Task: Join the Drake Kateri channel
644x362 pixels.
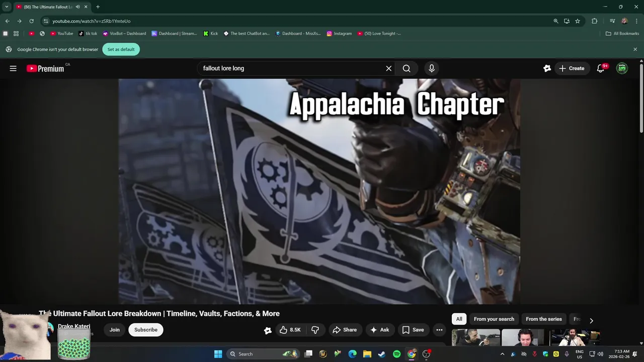Action: click(x=115, y=330)
